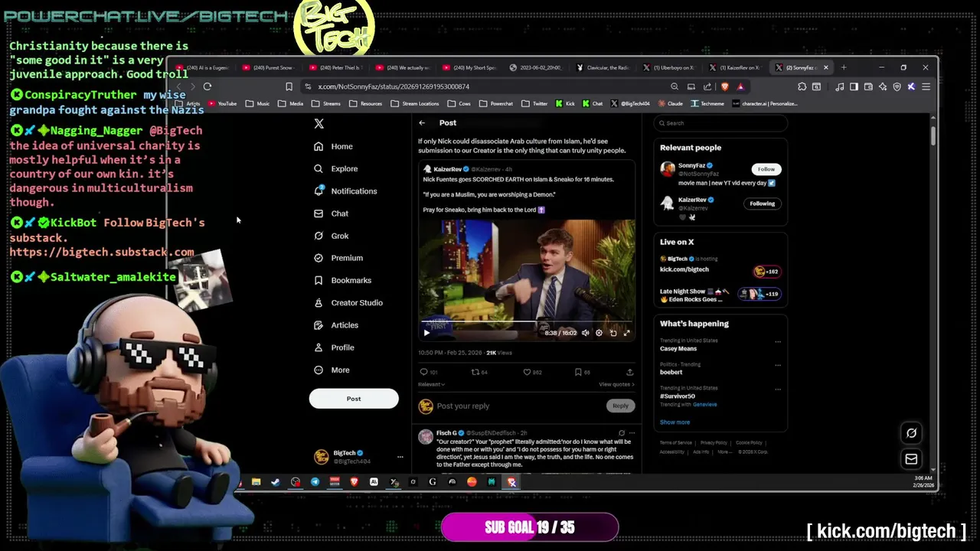Image resolution: width=980 pixels, height=551 pixels.
Task: Toggle picture-in-picture on the video
Action: pyautogui.click(x=613, y=333)
